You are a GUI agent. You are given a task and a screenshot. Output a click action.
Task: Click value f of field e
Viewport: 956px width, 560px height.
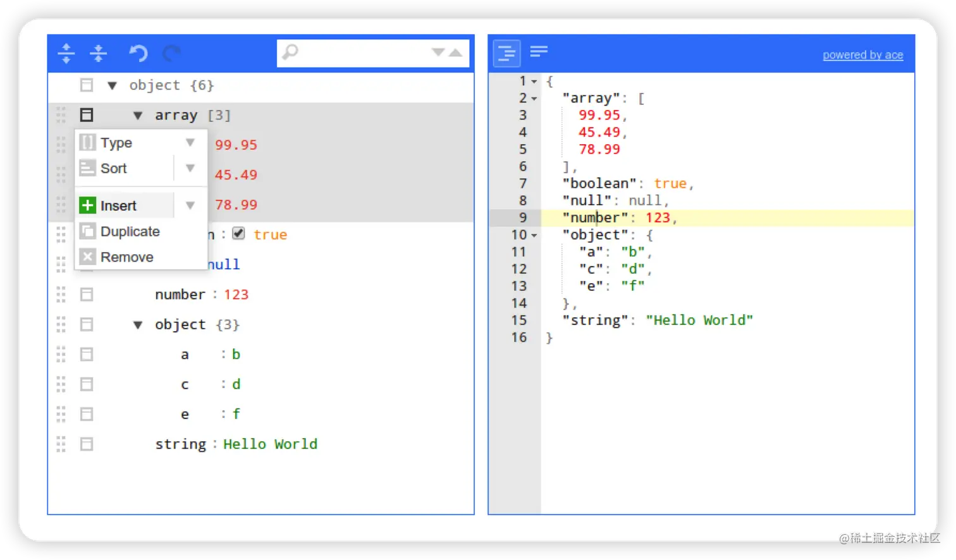coord(236,414)
